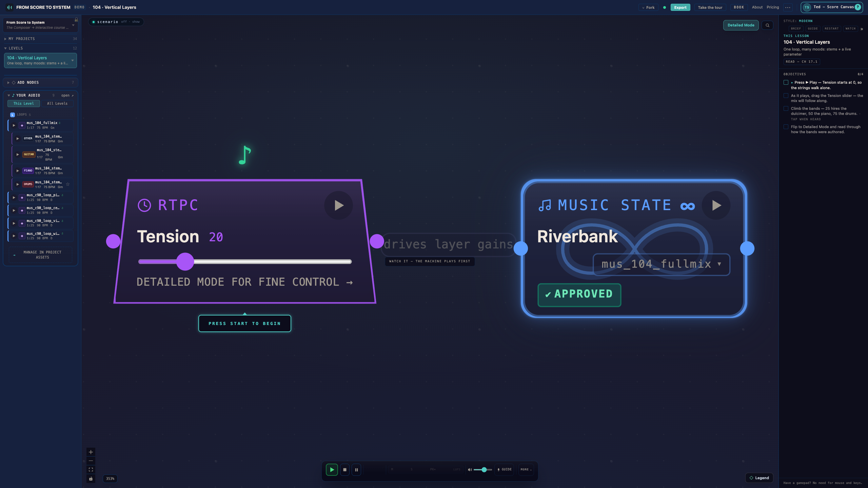The image size is (868, 488).
Task: Click the stop button in the transport bar
Action: coord(345,470)
